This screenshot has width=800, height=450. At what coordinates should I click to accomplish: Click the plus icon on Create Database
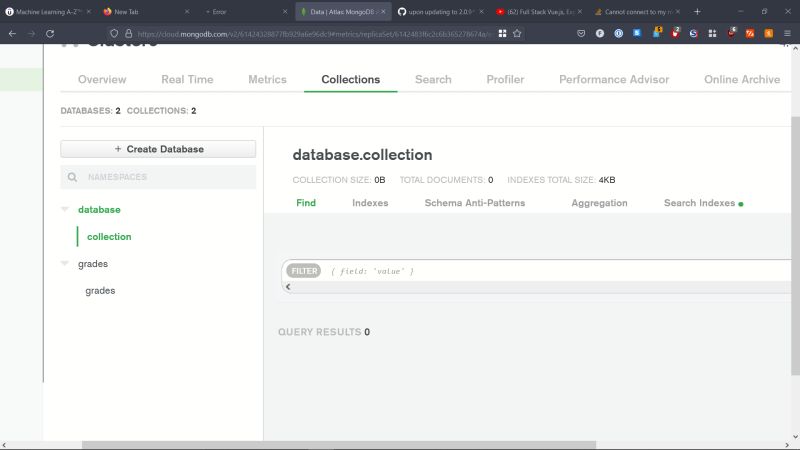pos(118,149)
